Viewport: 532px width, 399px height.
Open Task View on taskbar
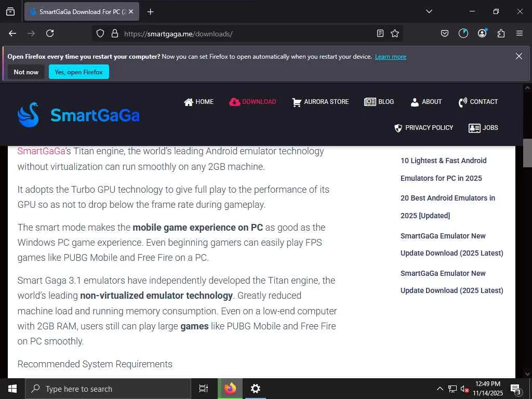coord(204,389)
